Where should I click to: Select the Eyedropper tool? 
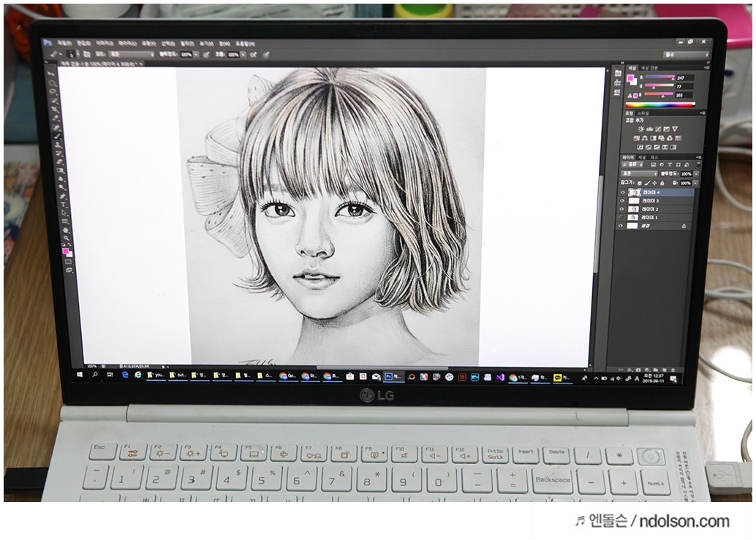tap(55, 118)
